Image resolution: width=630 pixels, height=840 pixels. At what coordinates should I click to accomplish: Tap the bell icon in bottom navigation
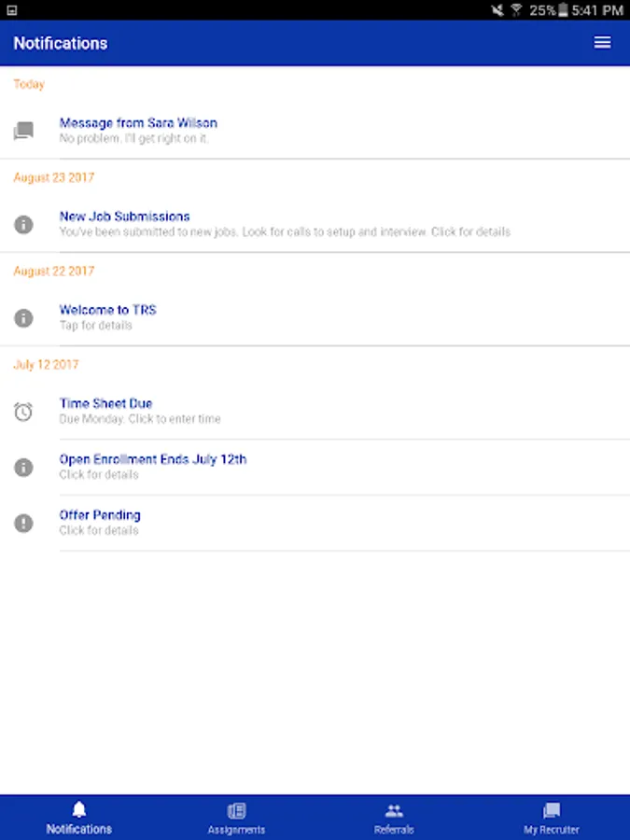pyautogui.click(x=79, y=810)
